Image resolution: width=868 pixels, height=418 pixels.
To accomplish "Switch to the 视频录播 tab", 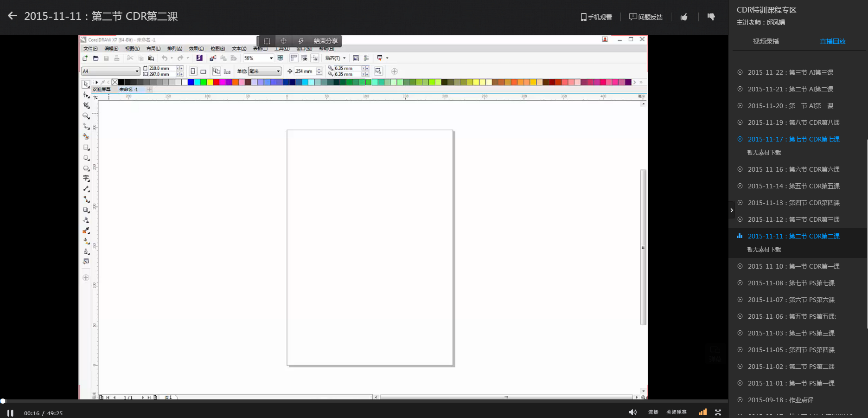I will [x=766, y=41].
